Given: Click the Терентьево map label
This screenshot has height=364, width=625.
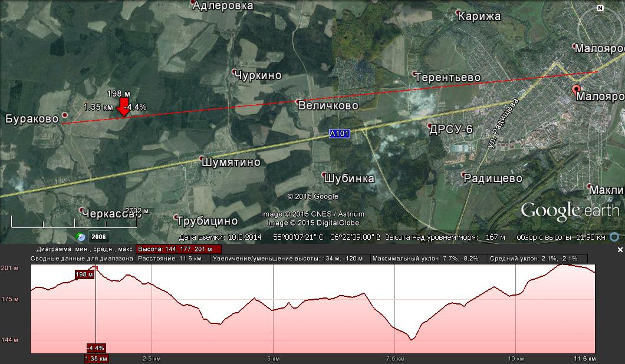Looking at the screenshot, I should pyautogui.click(x=448, y=77).
